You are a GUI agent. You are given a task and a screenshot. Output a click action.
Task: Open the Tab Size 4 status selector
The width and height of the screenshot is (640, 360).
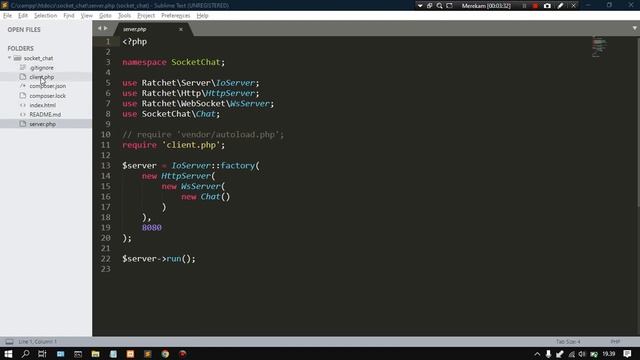568,342
